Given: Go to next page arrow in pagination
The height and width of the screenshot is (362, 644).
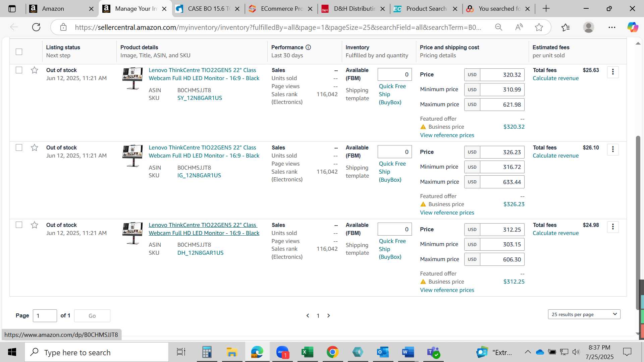Looking at the screenshot, I should [x=329, y=316].
